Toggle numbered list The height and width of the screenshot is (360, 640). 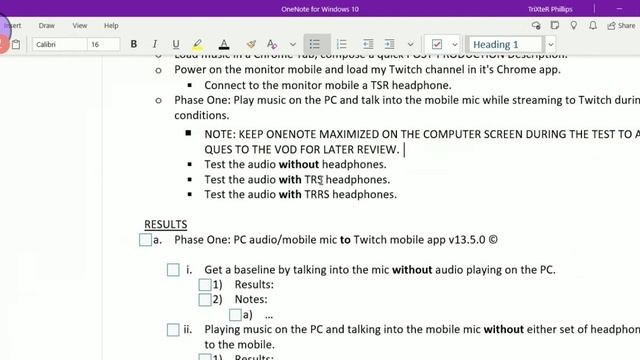point(341,44)
